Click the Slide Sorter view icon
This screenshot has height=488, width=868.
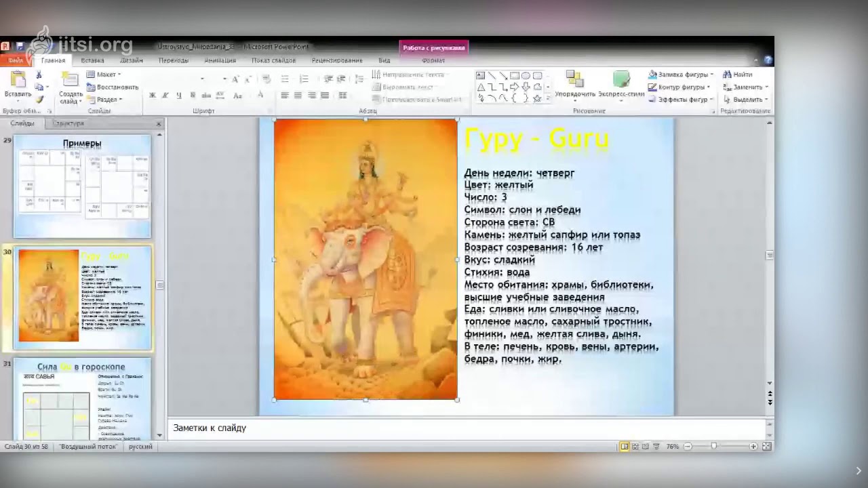(635, 447)
